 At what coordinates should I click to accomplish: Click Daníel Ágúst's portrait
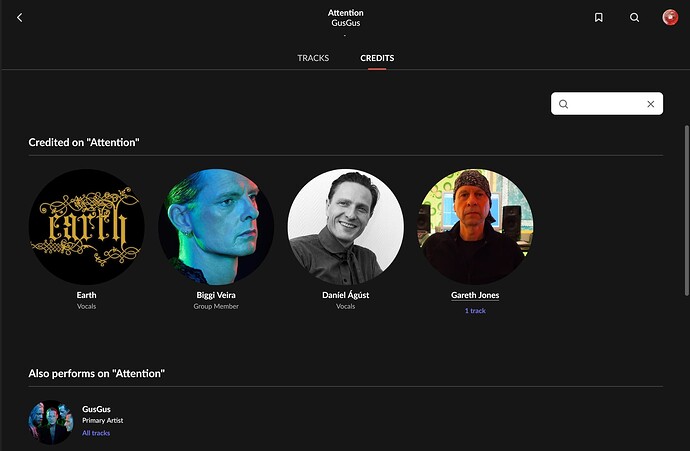click(x=346, y=226)
